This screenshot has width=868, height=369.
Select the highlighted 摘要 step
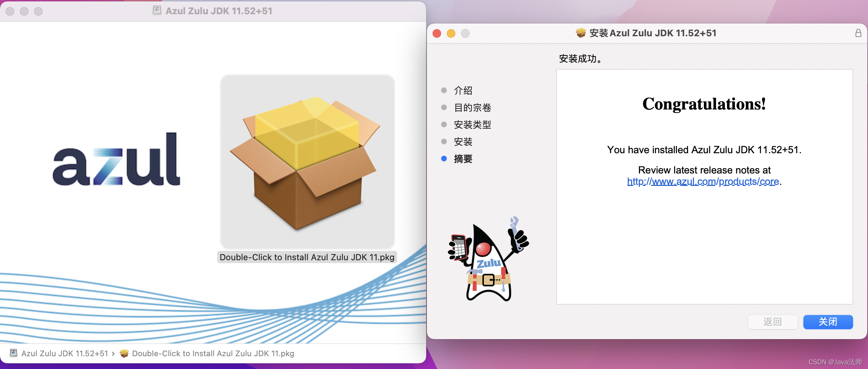tap(463, 159)
